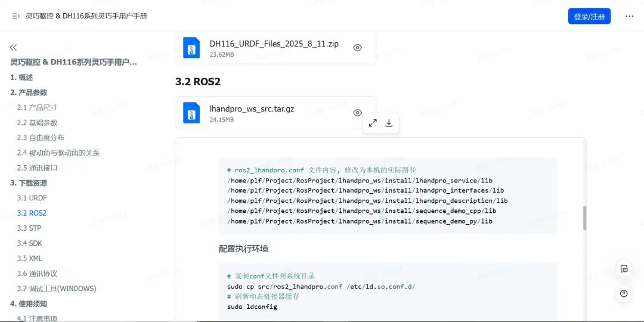The height and width of the screenshot is (322, 644).
Task: Toggle the outline menu icon in header
Action: pos(16,16)
